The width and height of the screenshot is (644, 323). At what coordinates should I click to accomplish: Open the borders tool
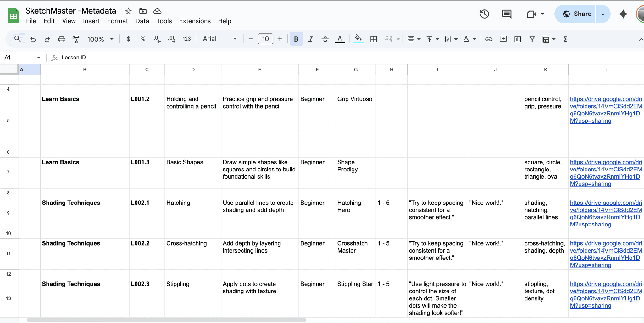pos(374,39)
